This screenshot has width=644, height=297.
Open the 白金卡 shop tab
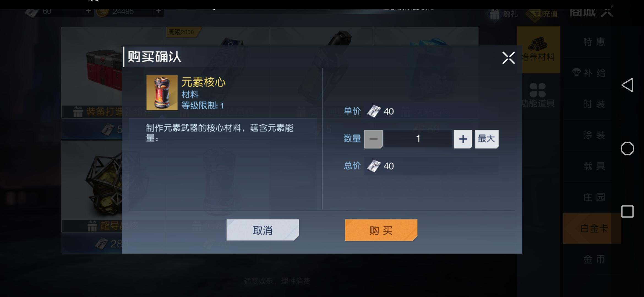594,229
